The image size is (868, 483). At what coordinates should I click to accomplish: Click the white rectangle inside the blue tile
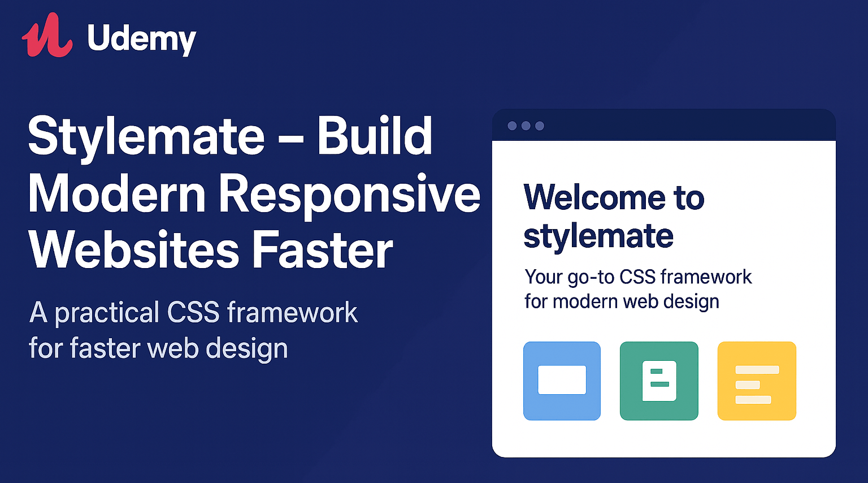coord(562,379)
